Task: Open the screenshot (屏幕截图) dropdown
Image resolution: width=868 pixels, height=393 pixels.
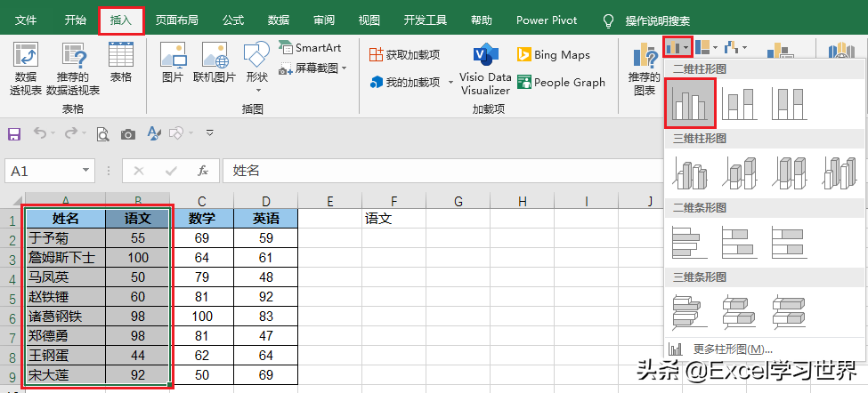Action: click(x=312, y=68)
